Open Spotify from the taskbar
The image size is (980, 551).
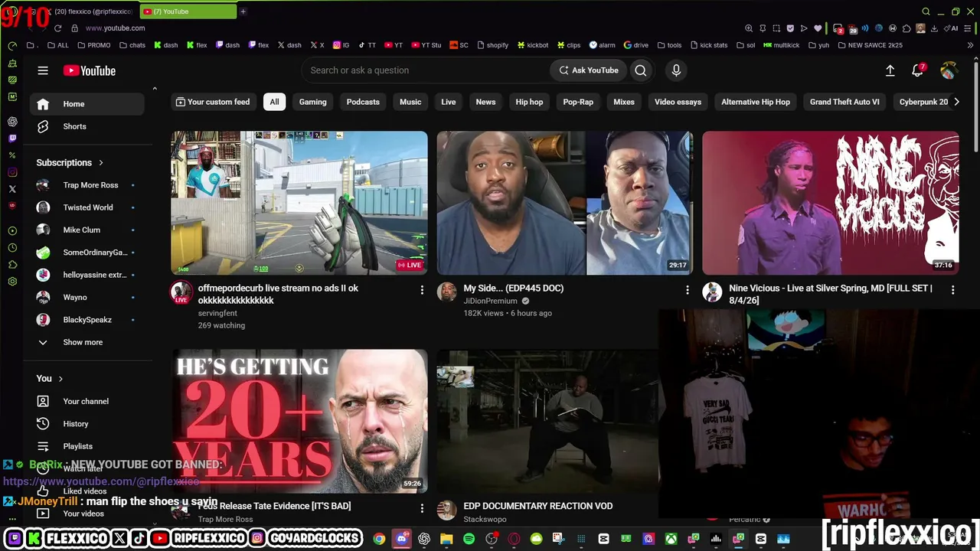pyautogui.click(x=469, y=539)
